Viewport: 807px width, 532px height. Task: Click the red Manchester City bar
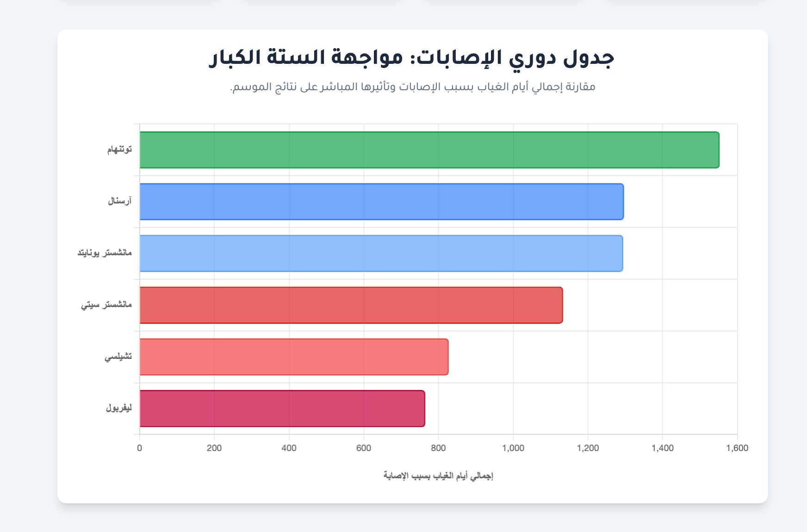[x=351, y=305]
